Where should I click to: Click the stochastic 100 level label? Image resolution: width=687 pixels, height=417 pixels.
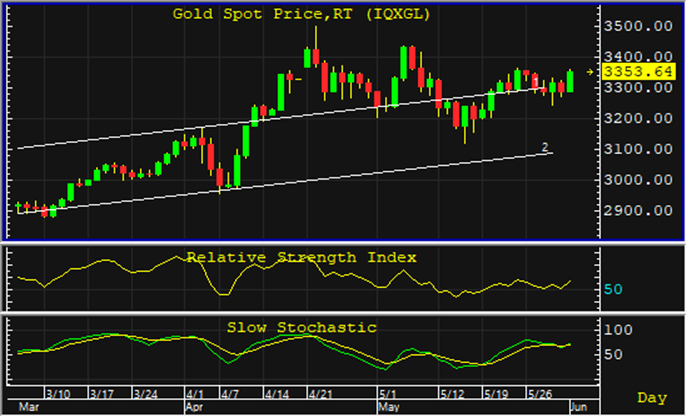point(618,330)
